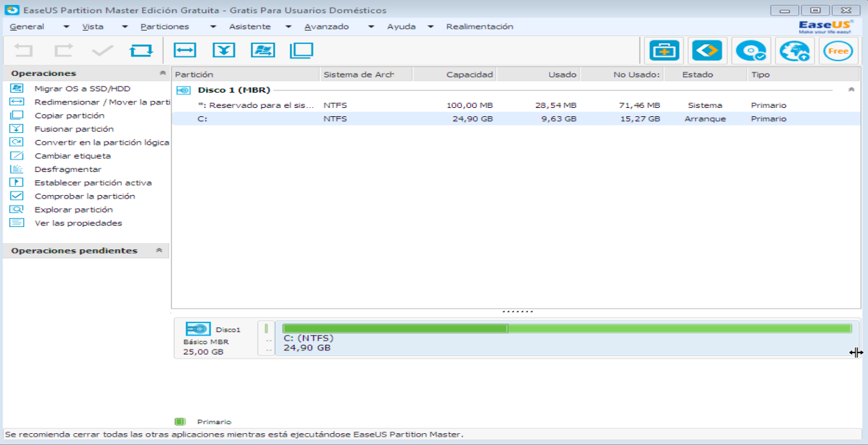Image resolution: width=868 pixels, height=445 pixels.
Task: Select the C: partition row in the list
Action: coord(516,118)
